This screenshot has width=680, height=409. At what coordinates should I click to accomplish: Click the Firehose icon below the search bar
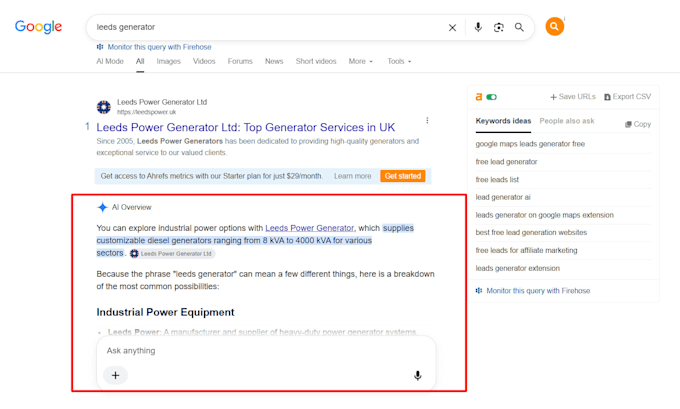pyautogui.click(x=100, y=47)
